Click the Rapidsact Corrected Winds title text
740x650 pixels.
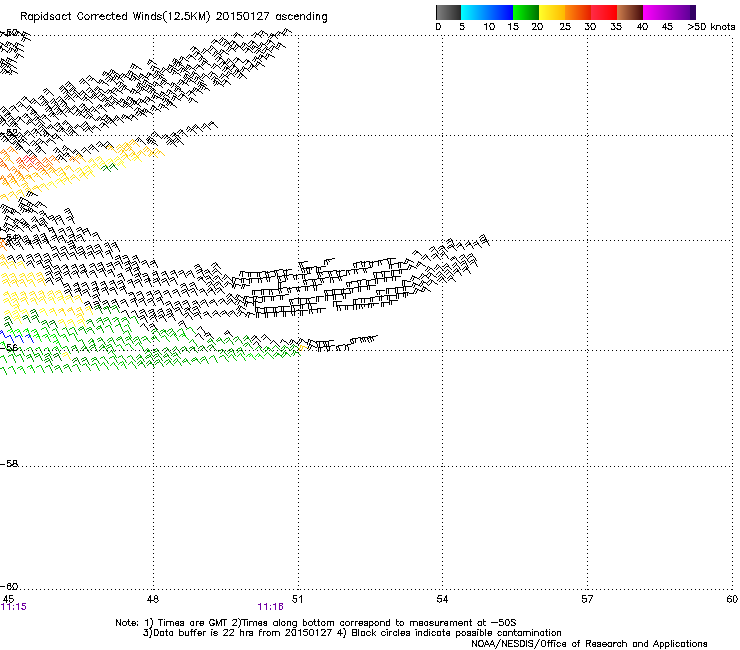pos(174,17)
